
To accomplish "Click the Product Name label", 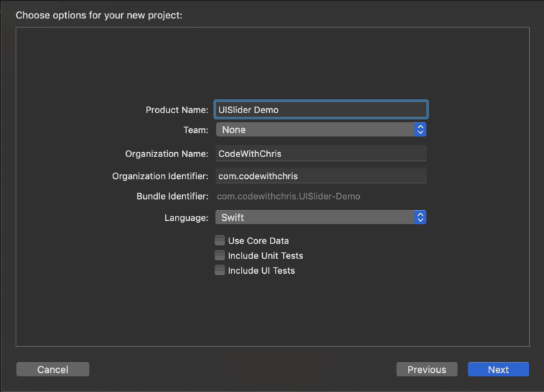I will pyautogui.click(x=177, y=110).
